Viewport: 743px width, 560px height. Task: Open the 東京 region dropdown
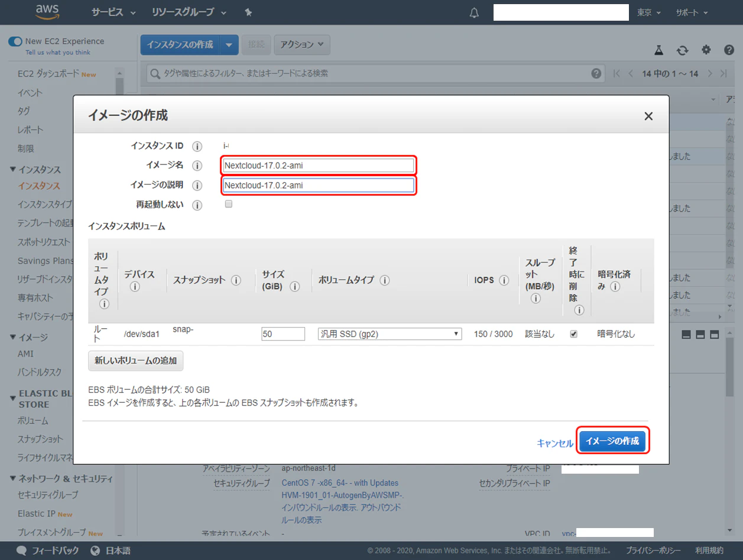[x=648, y=12]
